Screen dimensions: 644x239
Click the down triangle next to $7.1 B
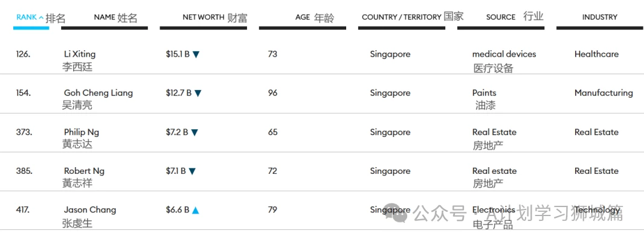coord(192,171)
